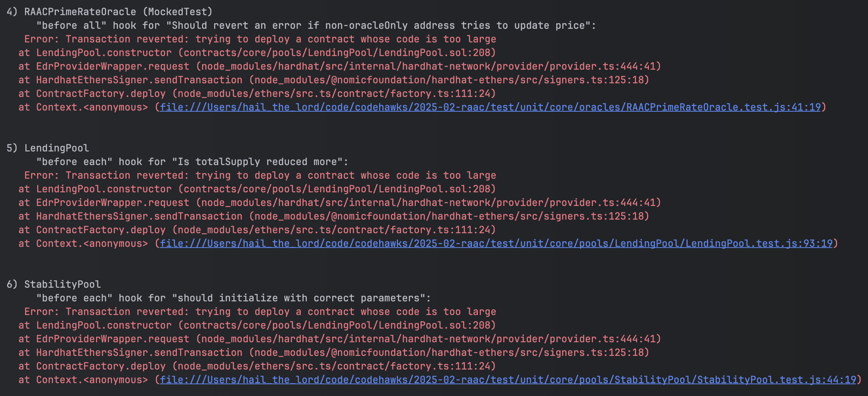Viewport: 868px width, 396px height.
Task: Open the LendingPool.test.js:93:19 file link
Action: click(496, 244)
